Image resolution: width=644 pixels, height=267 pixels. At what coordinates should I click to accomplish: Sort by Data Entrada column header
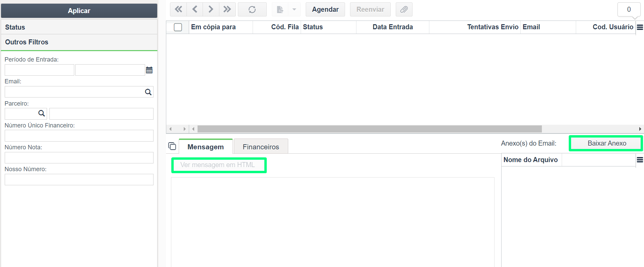[x=393, y=27]
